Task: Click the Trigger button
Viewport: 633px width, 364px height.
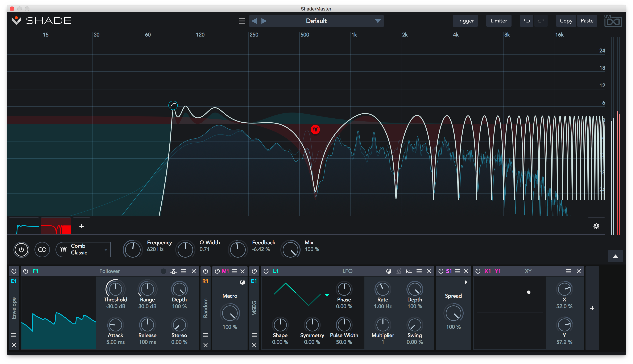Action: pyautogui.click(x=465, y=21)
